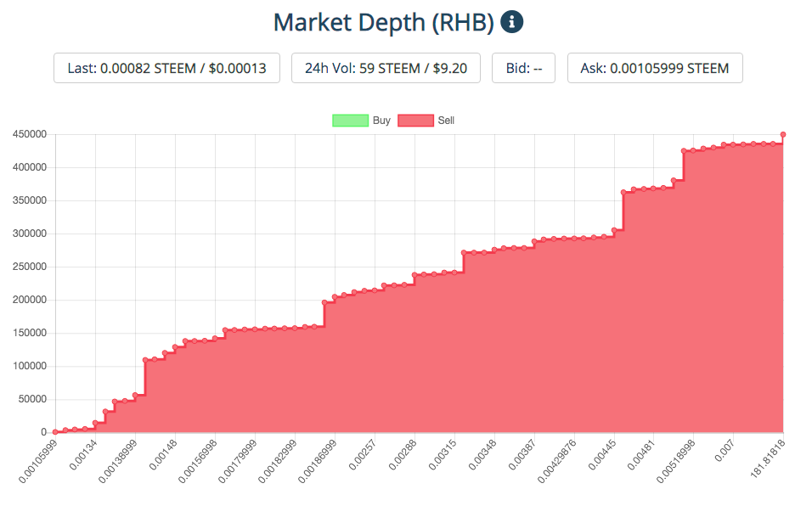Click x-axis label 0.00445
The image size is (812, 506).
pos(602,455)
